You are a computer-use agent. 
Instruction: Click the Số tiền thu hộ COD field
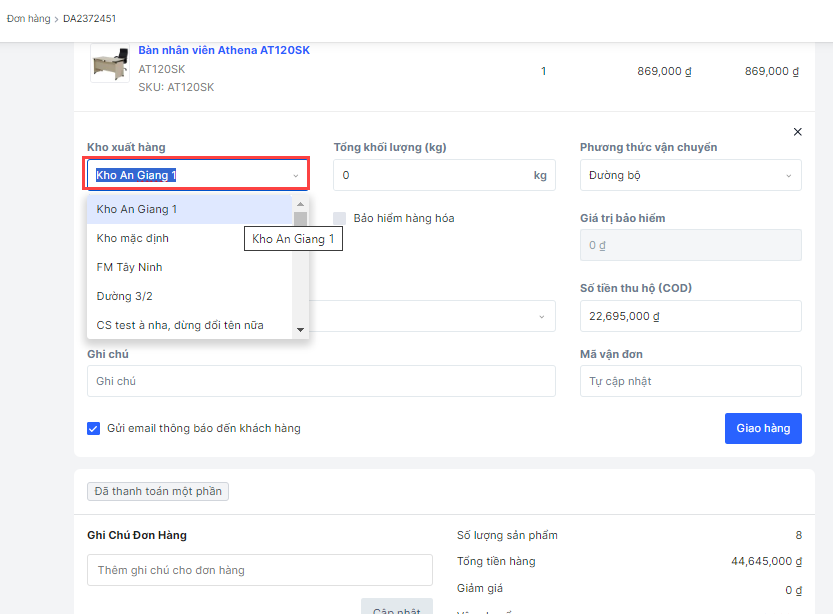click(690, 316)
